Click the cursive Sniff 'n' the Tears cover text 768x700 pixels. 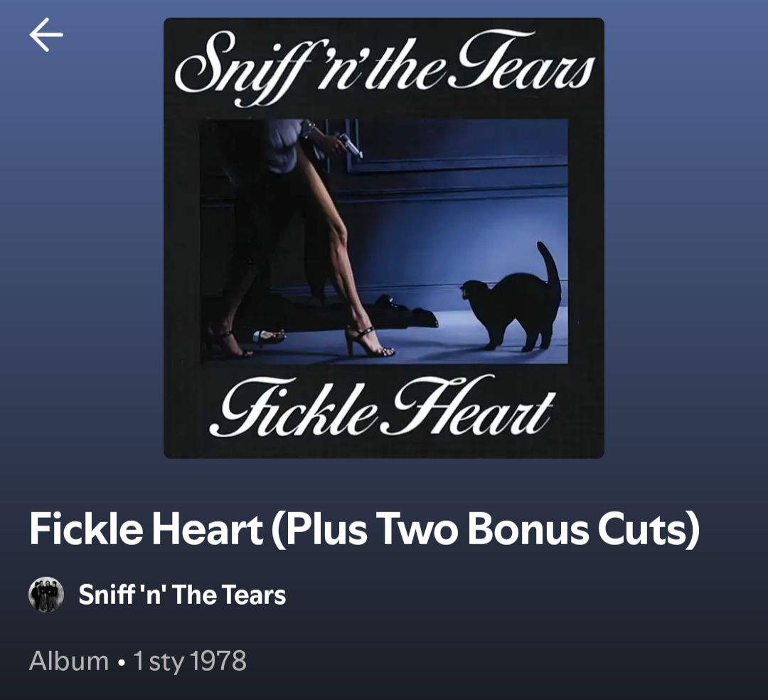pos(385,66)
